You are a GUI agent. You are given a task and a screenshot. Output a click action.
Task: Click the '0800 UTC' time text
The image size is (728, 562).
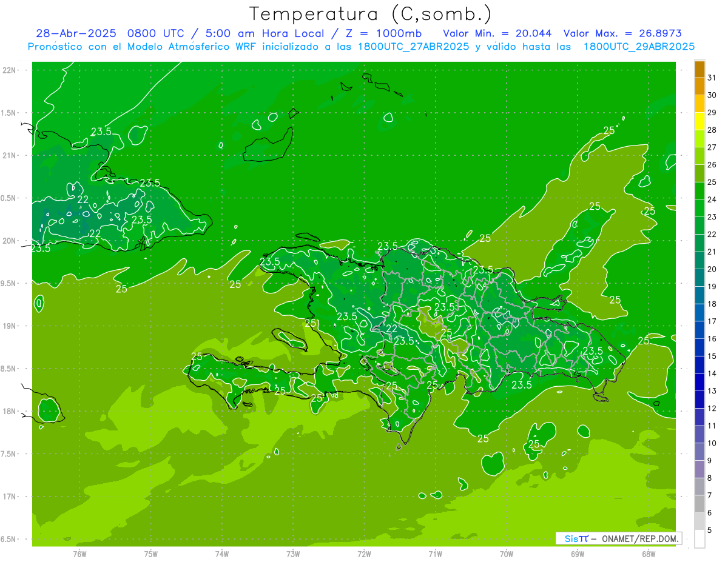pyautogui.click(x=157, y=33)
